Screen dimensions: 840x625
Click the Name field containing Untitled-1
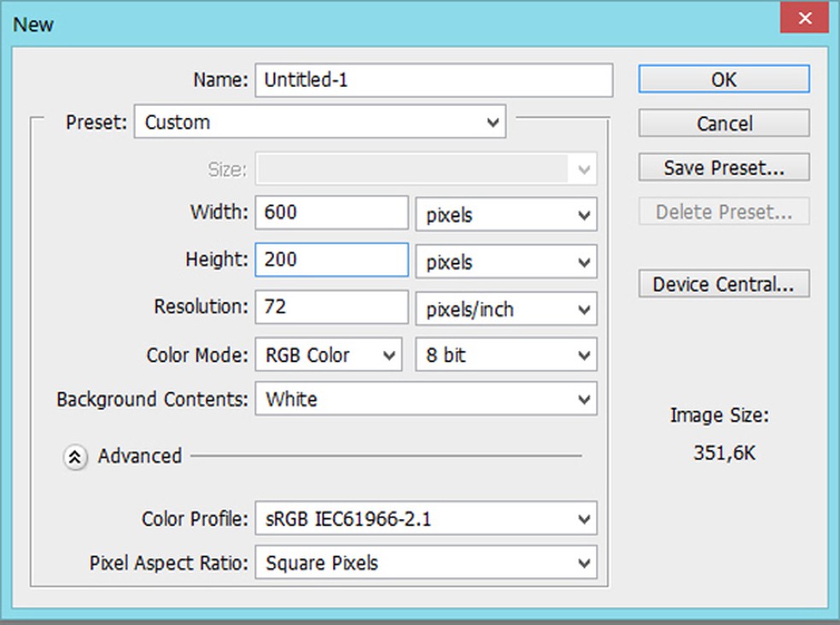click(x=434, y=80)
